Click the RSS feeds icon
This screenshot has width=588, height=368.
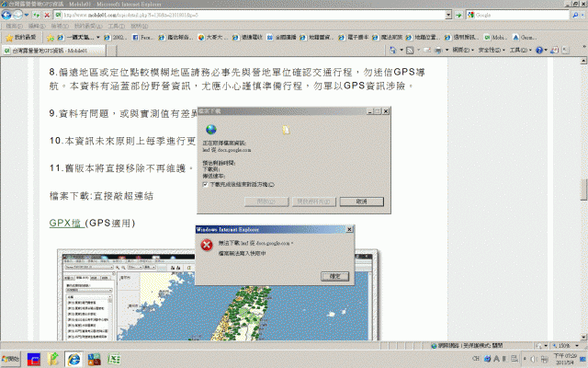tap(410, 50)
